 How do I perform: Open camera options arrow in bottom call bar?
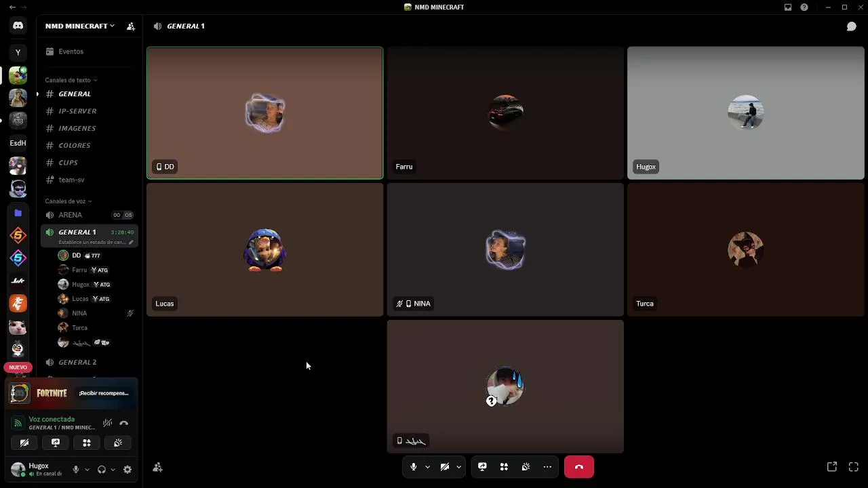tap(459, 467)
